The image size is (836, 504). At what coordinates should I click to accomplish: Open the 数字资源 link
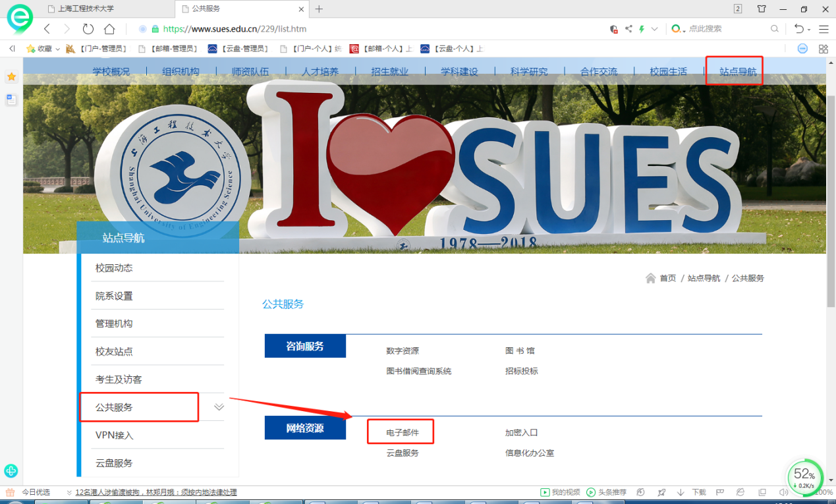[x=403, y=351]
